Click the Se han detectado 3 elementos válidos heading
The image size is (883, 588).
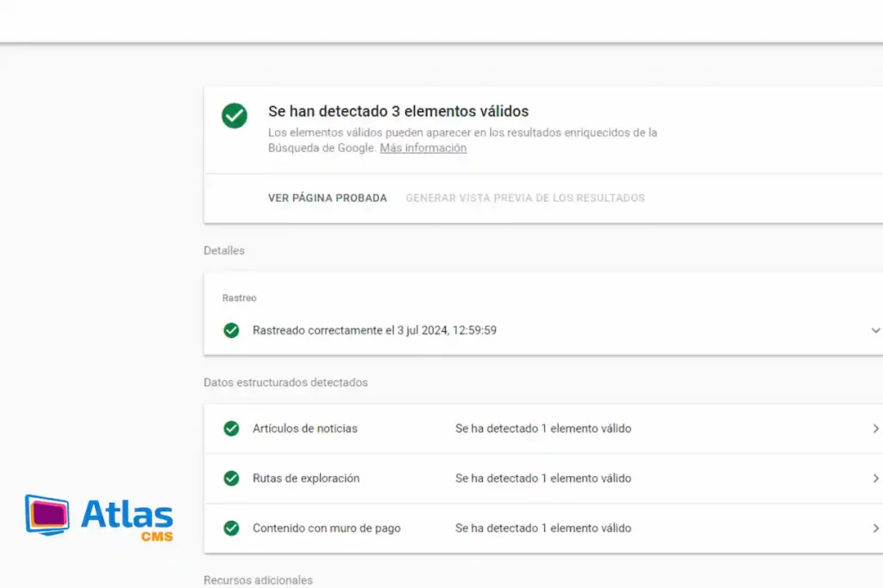[398, 111]
